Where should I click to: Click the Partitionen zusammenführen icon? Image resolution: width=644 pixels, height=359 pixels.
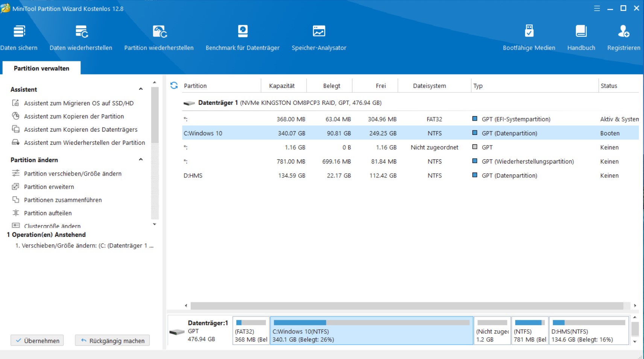tap(15, 200)
